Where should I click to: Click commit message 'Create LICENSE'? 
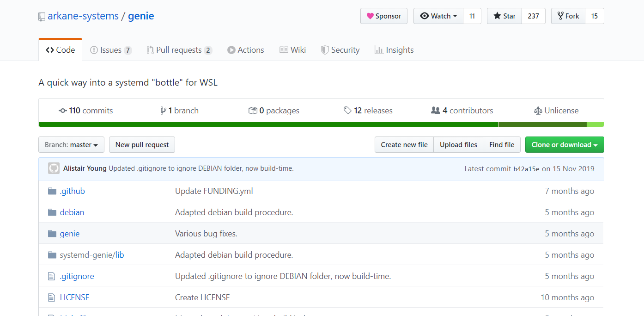[202, 297]
